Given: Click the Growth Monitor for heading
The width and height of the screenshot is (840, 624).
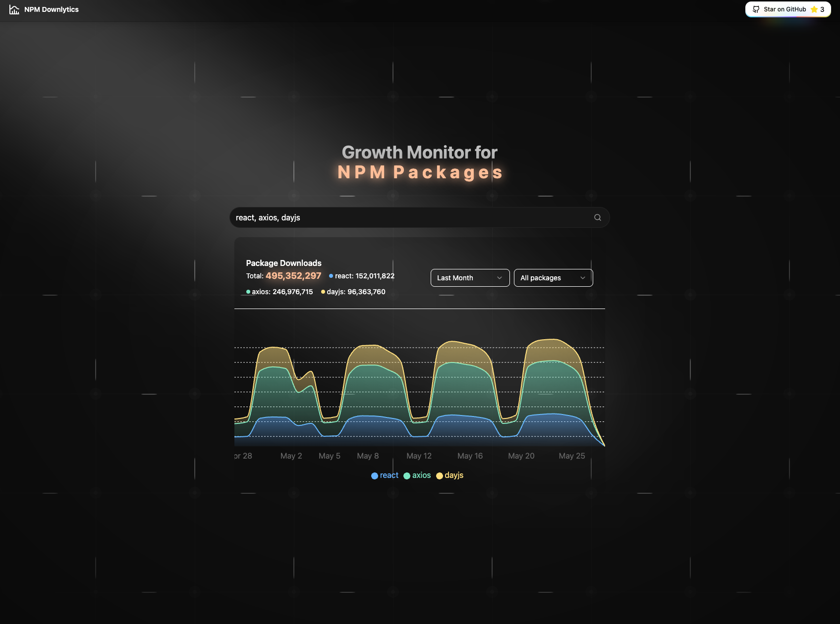Looking at the screenshot, I should coord(420,153).
